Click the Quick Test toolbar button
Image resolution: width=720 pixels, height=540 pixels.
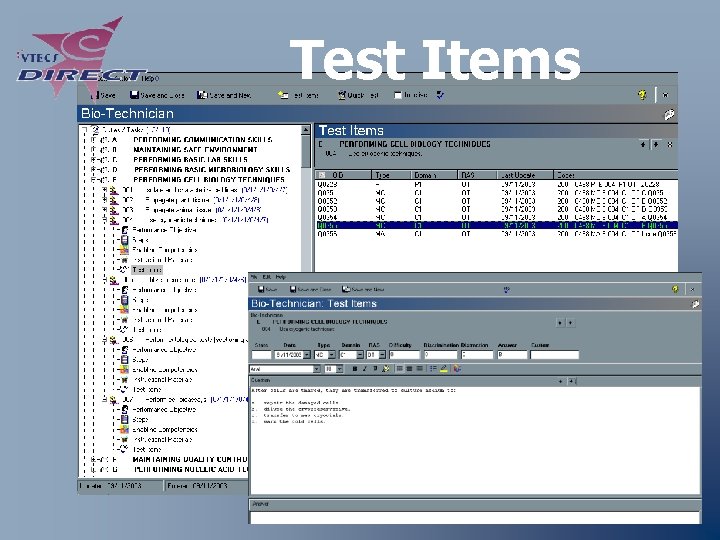click(359, 95)
